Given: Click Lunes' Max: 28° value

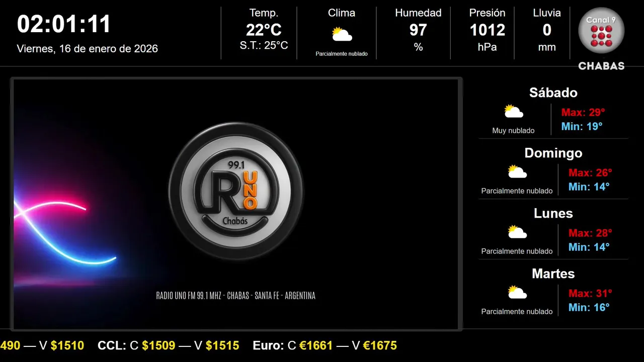Looking at the screenshot, I should [590, 233].
